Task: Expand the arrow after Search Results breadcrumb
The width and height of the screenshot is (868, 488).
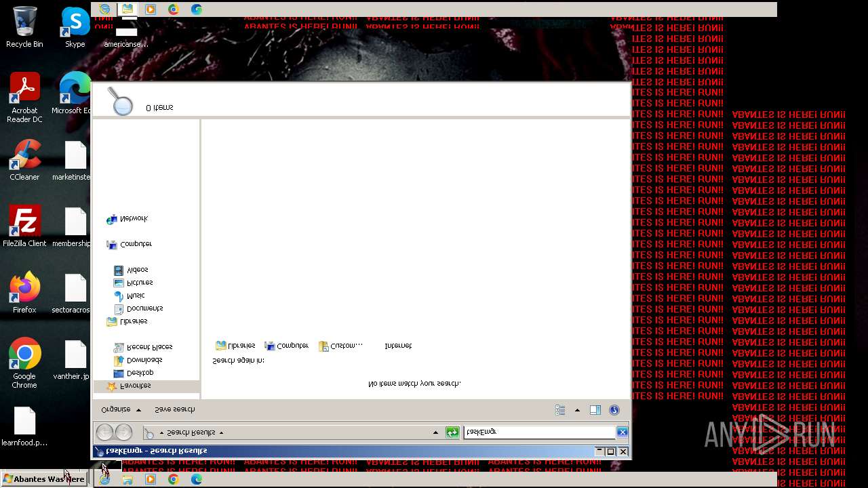Action: click(221, 432)
